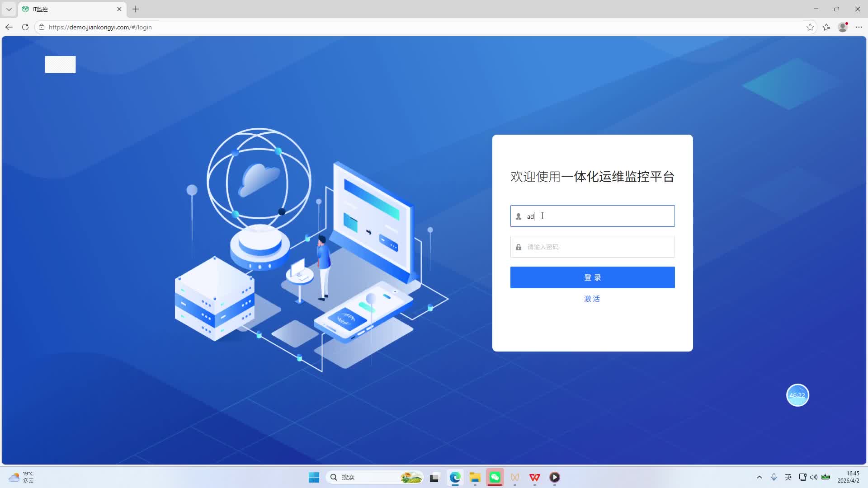The width and height of the screenshot is (868, 488).
Task: Open a new browser tab
Action: point(136,9)
